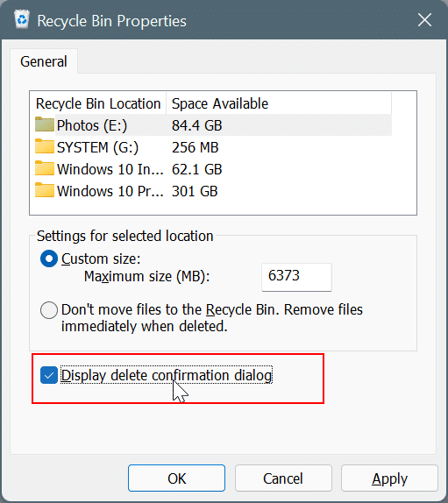Click the Recycle Bin Location column header

[98, 103]
